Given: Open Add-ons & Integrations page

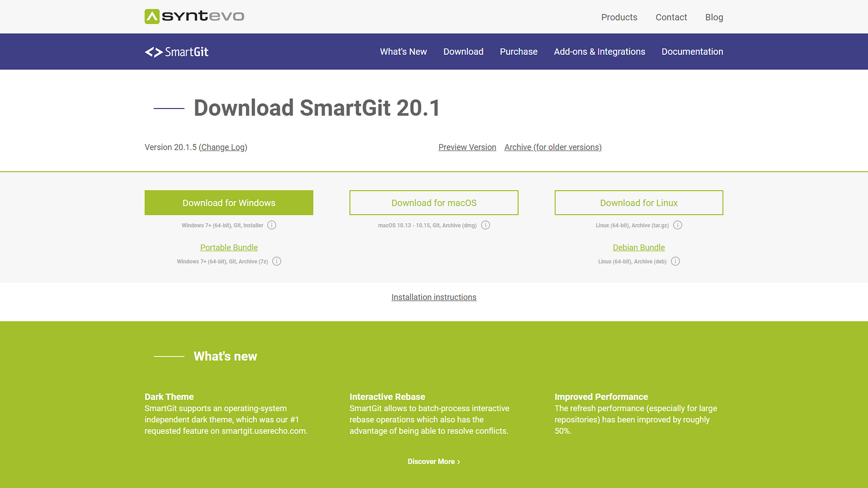Looking at the screenshot, I should coord(599,52).
